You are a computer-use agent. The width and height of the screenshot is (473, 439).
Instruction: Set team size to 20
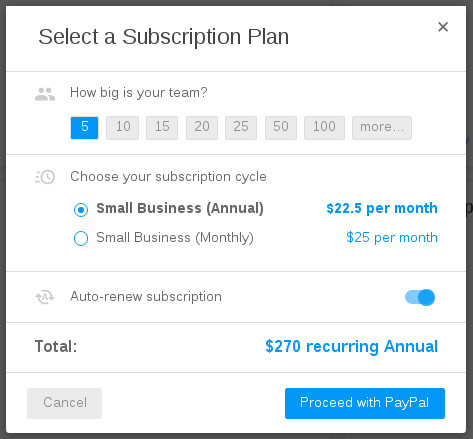point(202,128)
